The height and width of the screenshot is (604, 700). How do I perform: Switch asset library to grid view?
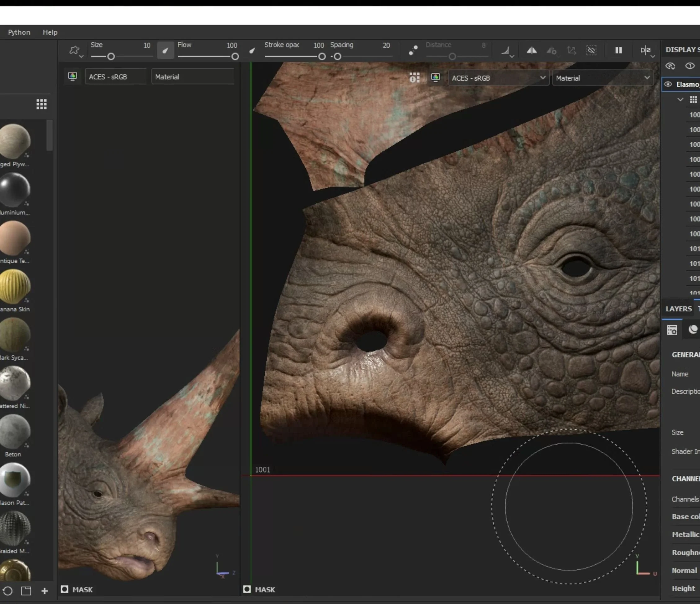click(42, 104)
